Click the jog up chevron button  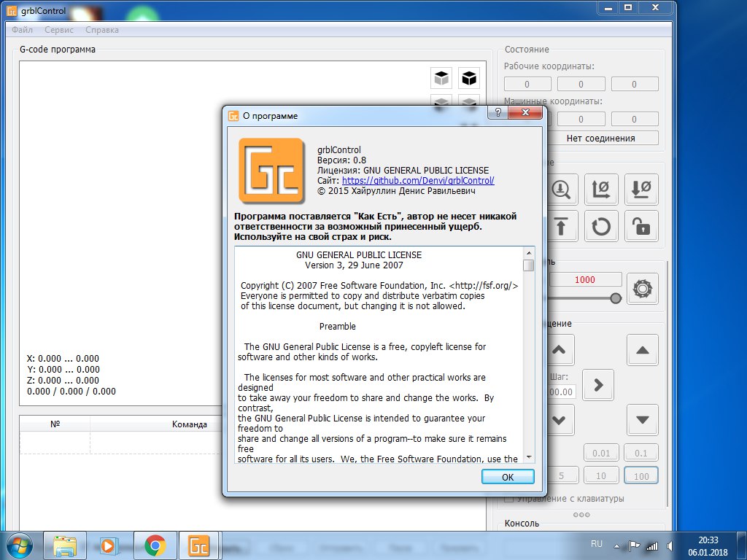560,350
